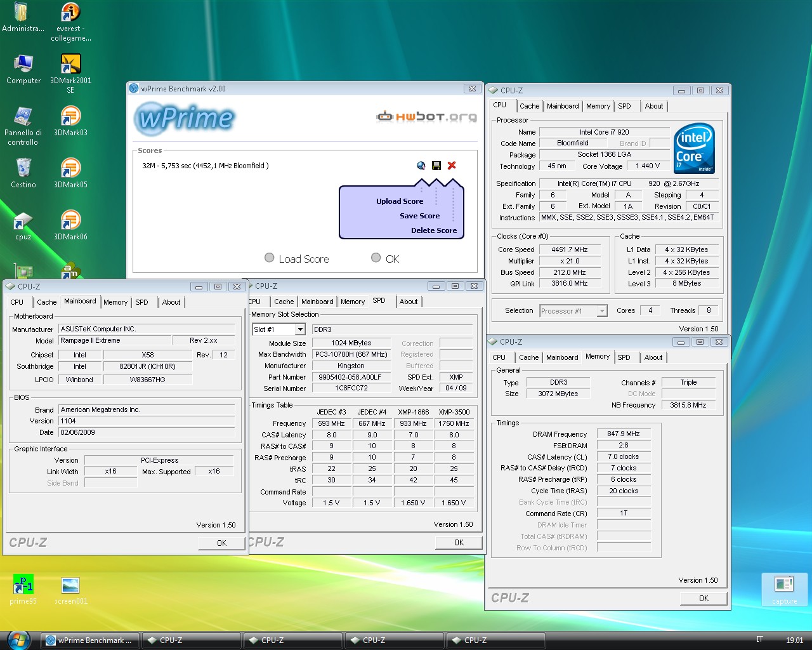Click the Manufacturer Kingston field
812x650 pixels.
pyautogui.click(x=351, y=366)
